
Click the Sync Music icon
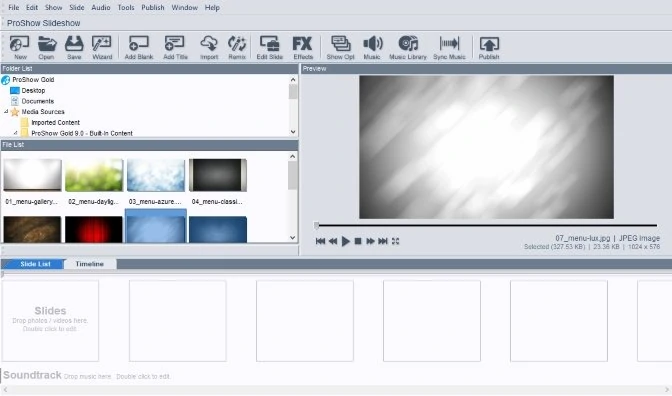449,47
